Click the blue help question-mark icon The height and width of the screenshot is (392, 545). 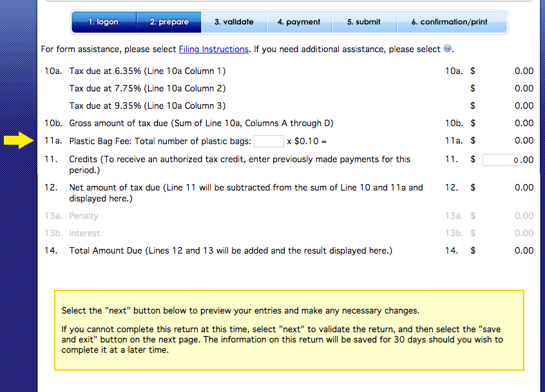pos(448,49)
